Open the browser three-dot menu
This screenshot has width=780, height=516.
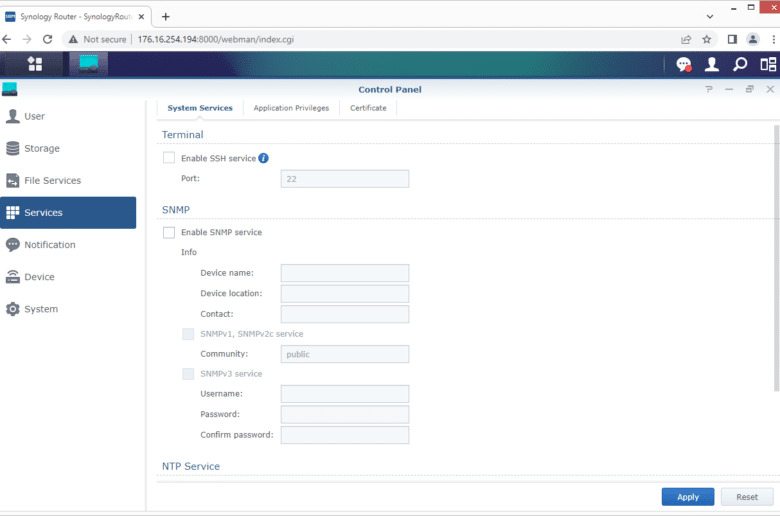[774, 39]
